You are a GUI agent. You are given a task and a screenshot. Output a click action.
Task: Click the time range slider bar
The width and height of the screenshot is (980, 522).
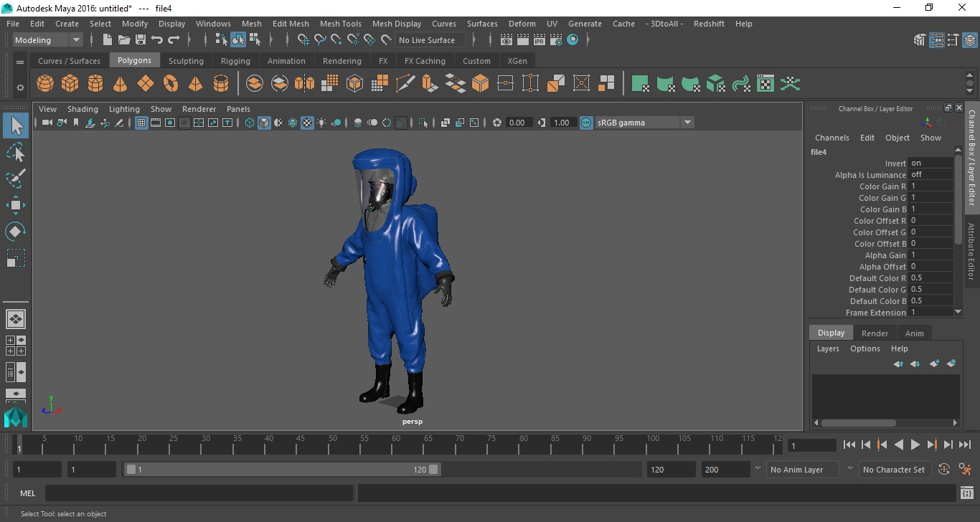tap(282, 470)
